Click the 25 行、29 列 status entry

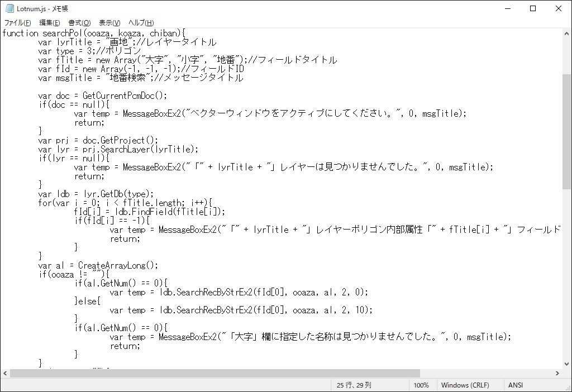pyautogui.click(x=354, y=385)
